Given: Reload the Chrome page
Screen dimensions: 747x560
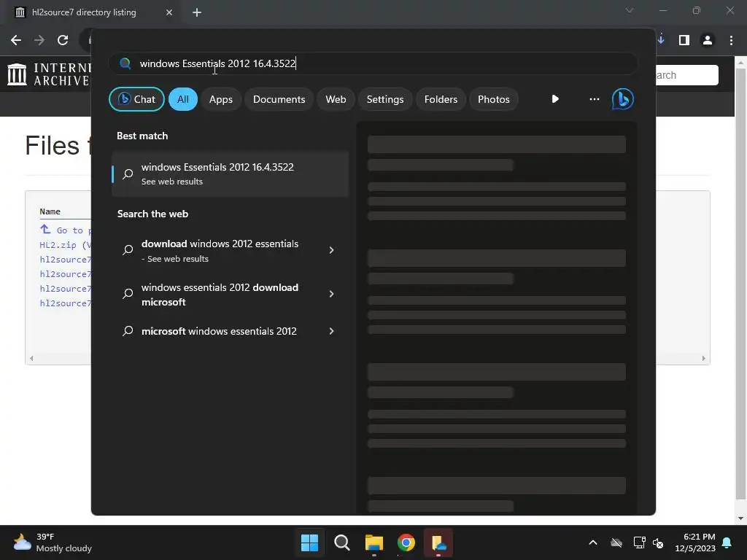Looking at the screenshot, I should click(x=63, y=40).
